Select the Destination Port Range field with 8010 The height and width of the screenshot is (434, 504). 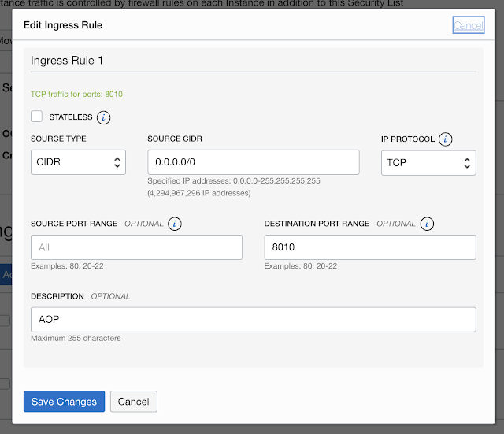370,247
